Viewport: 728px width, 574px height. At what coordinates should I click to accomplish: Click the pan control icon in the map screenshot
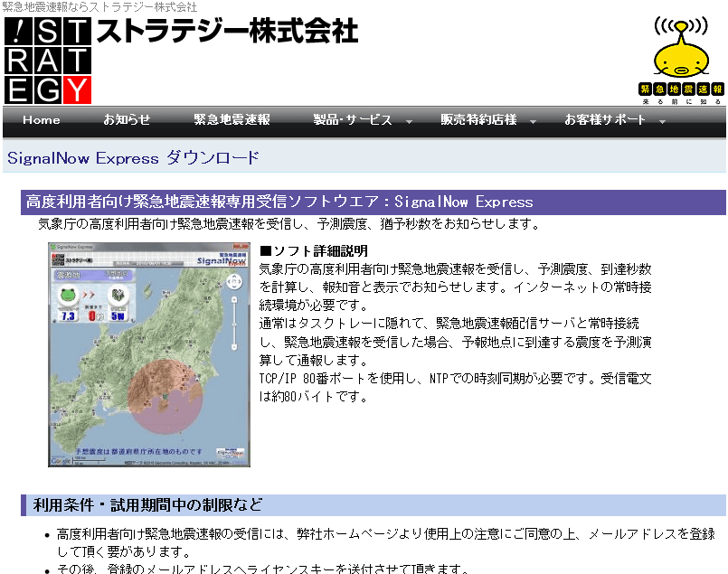tap(234, 281)
